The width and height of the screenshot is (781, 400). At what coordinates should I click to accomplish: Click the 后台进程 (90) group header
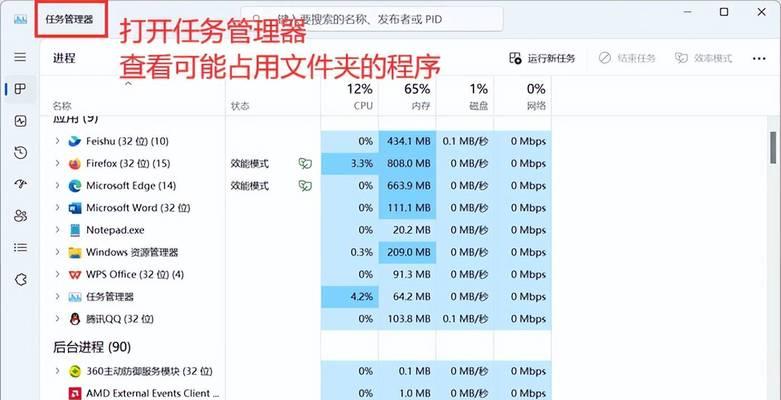tap(92, 347)
